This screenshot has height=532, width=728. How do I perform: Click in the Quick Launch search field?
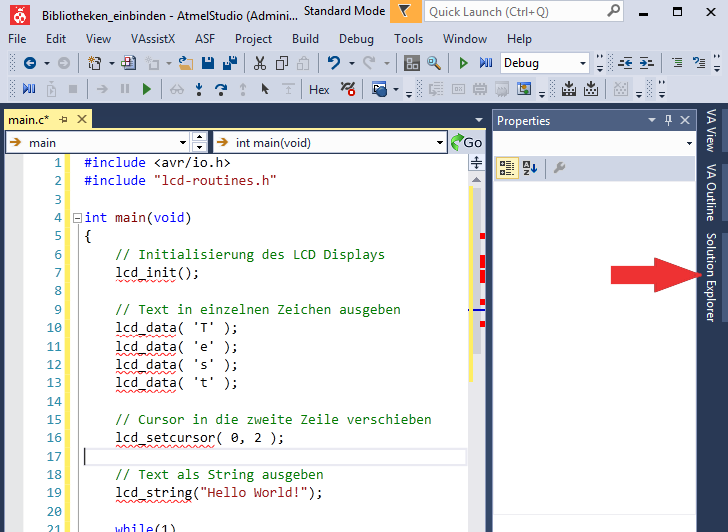pos(523,12)
